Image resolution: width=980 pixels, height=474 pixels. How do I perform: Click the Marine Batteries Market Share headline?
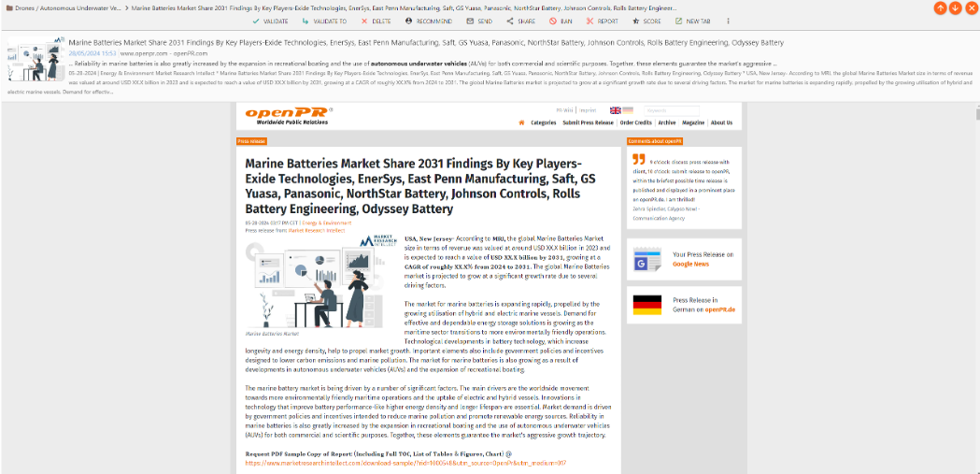click(x=420, y=186)
